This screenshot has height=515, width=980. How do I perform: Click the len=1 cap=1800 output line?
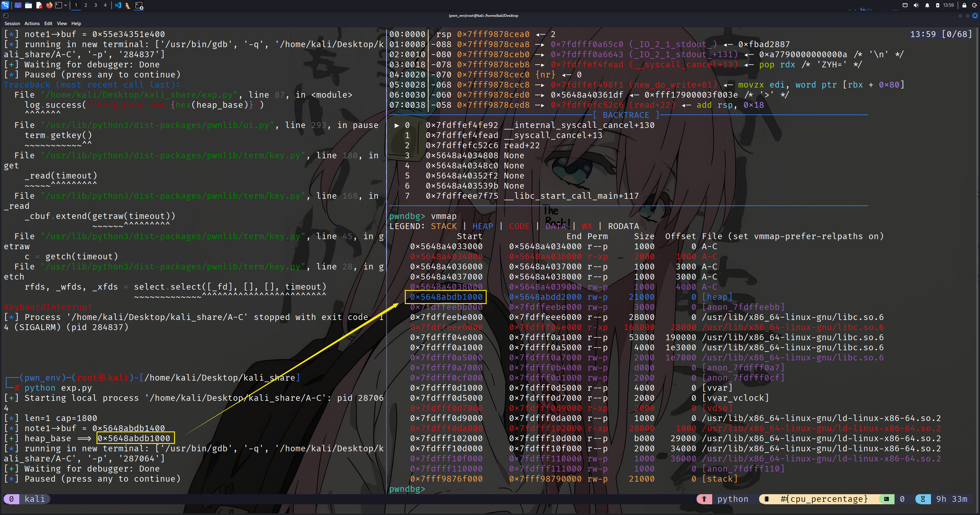tap(51, 418)
